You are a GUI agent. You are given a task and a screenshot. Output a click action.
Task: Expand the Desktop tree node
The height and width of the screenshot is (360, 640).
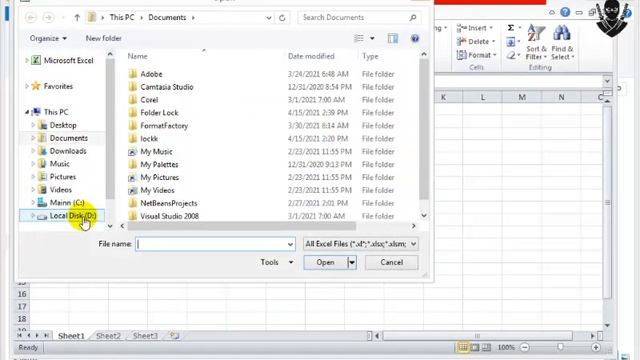click(x=33, y=125)
